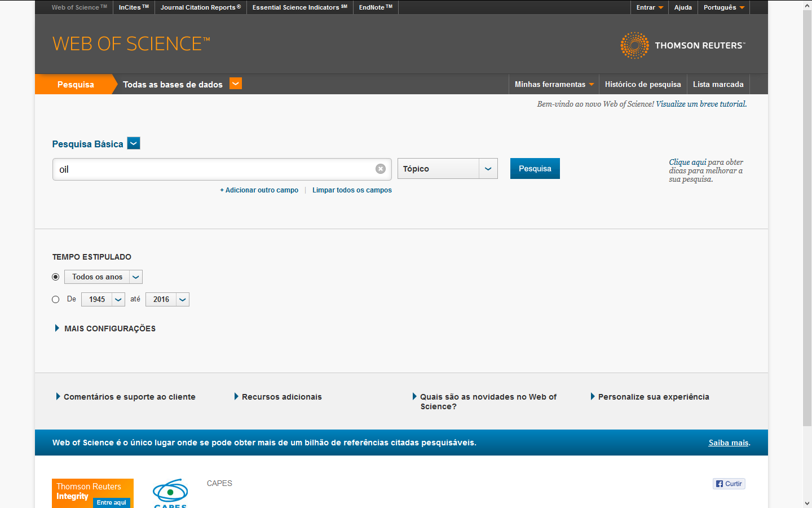The height and width of the screenshot is (508, 812).
Task: Expand Comentários e suporte ao cliente
Action: coord(126,397)
